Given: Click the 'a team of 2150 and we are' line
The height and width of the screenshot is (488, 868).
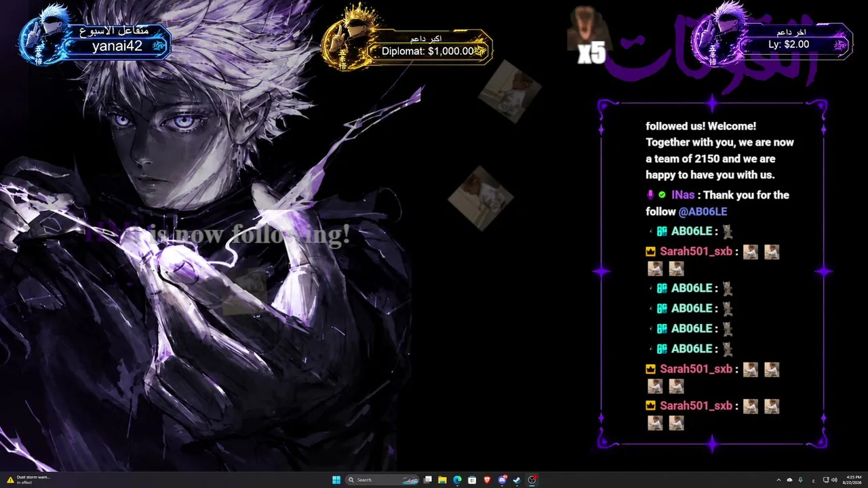Looking at the screenshot, I should tap(710, 159).
